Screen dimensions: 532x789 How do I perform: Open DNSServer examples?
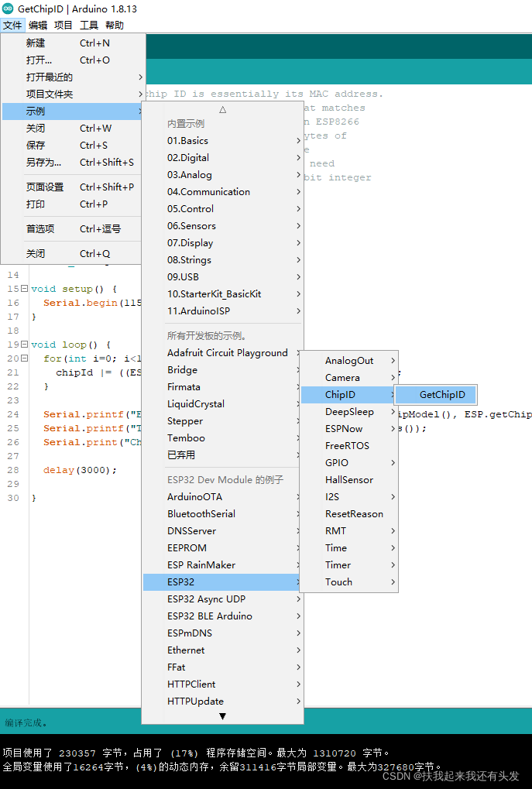(x=222, y=531)
